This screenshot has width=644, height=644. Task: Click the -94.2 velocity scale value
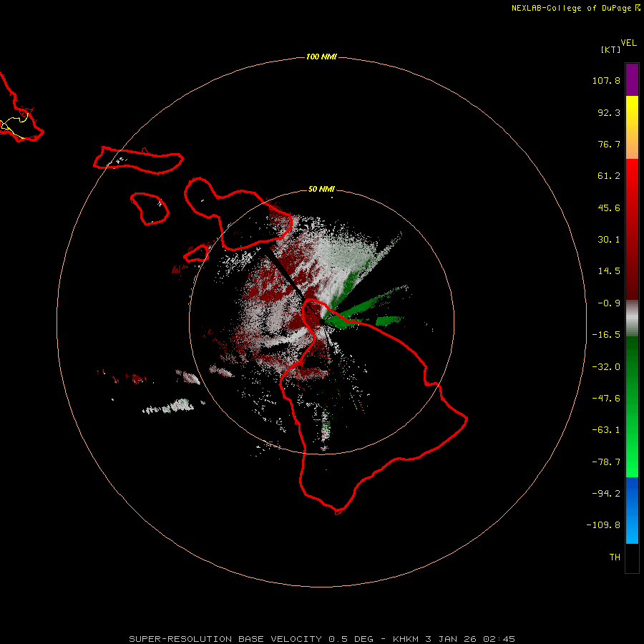606,494
